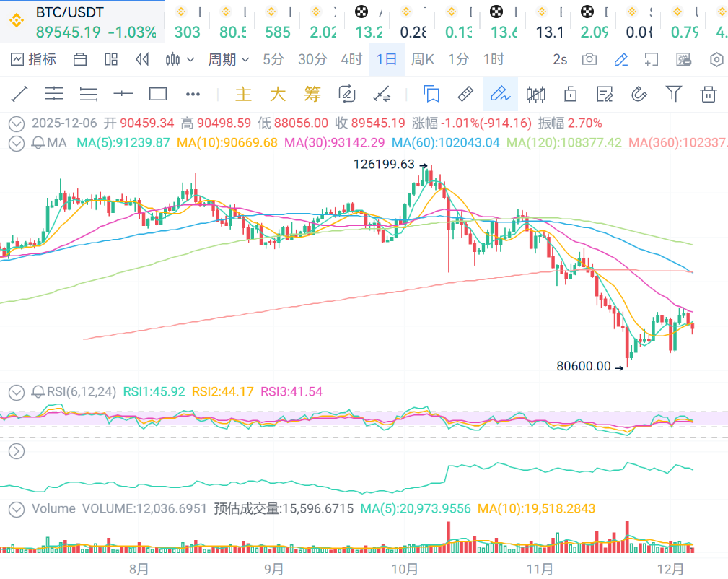Select the trend line drawing tool
Image resolution: width=728 pixels, height=579 pixels.
[x=19, y=94]
